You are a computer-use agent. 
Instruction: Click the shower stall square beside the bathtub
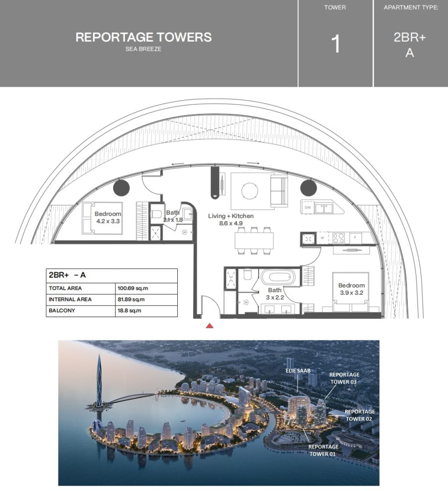pyautogui.click(x=230, y=278)
